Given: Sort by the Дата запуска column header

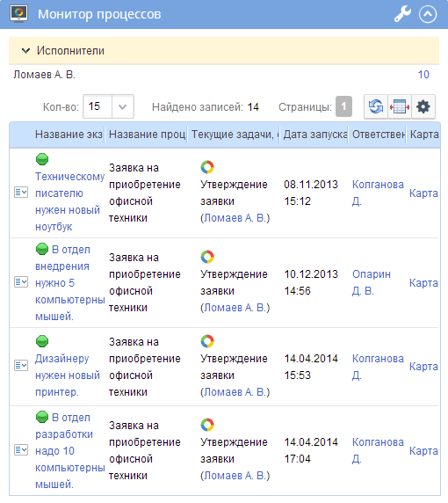Looking at the screenshot, I should pos(314,135).
